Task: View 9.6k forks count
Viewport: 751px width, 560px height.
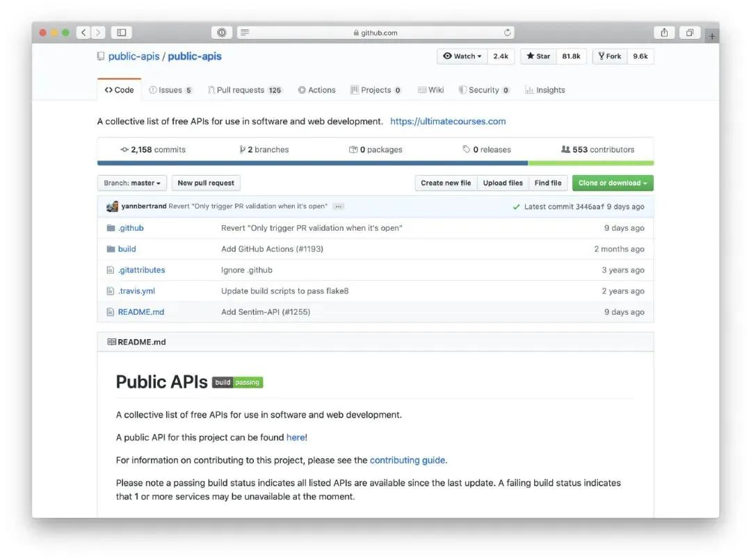Action: click(x=640, y=56)
